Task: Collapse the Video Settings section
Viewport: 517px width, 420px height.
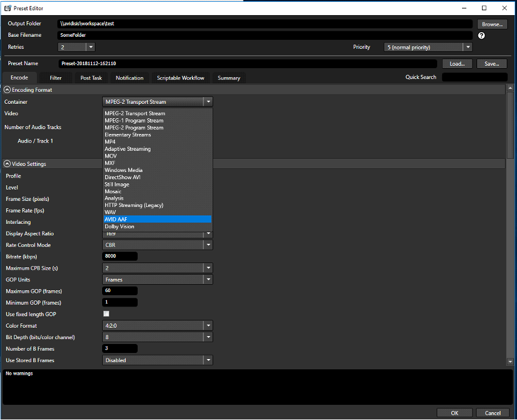Action: tap(7, 164)
